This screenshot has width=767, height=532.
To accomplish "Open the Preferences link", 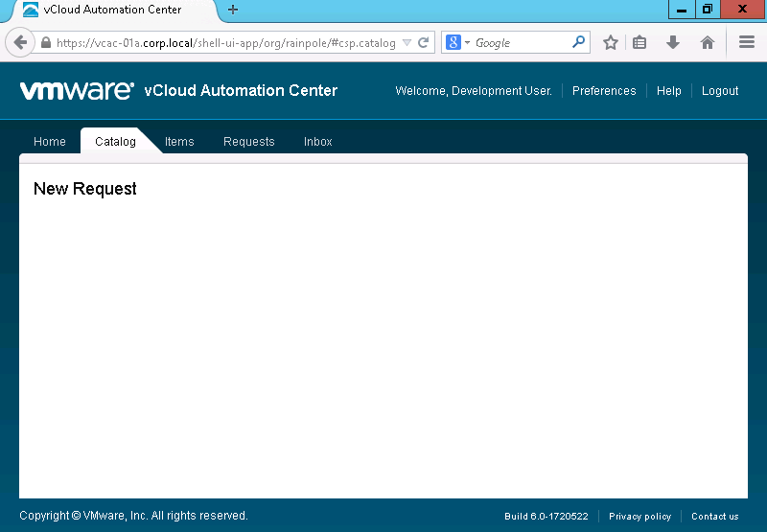I will pos(604,90).
